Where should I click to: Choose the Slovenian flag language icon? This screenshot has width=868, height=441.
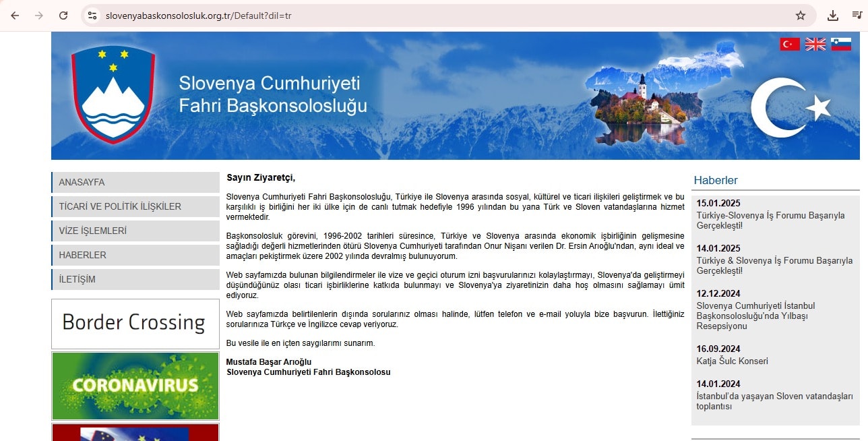tap(840, 45)
